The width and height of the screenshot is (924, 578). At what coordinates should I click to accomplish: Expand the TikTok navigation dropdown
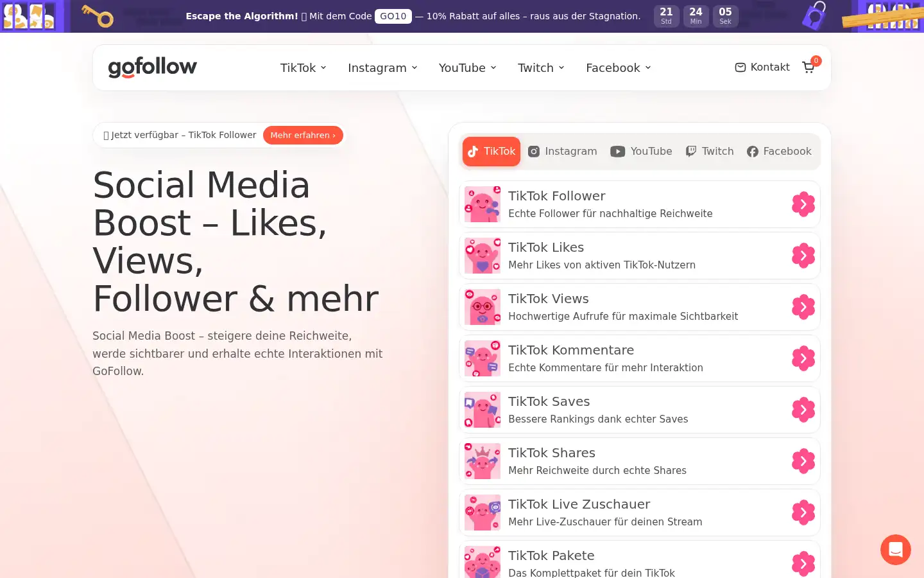click(x=304, y=67)
